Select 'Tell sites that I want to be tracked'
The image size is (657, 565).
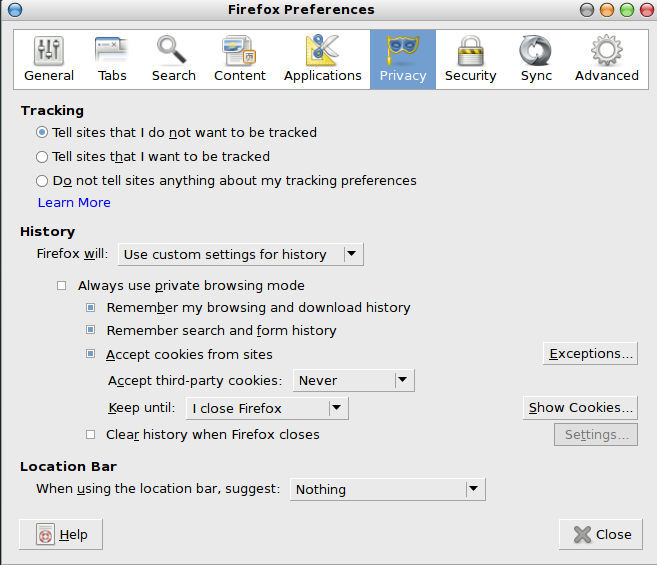(x=41, y=157)
